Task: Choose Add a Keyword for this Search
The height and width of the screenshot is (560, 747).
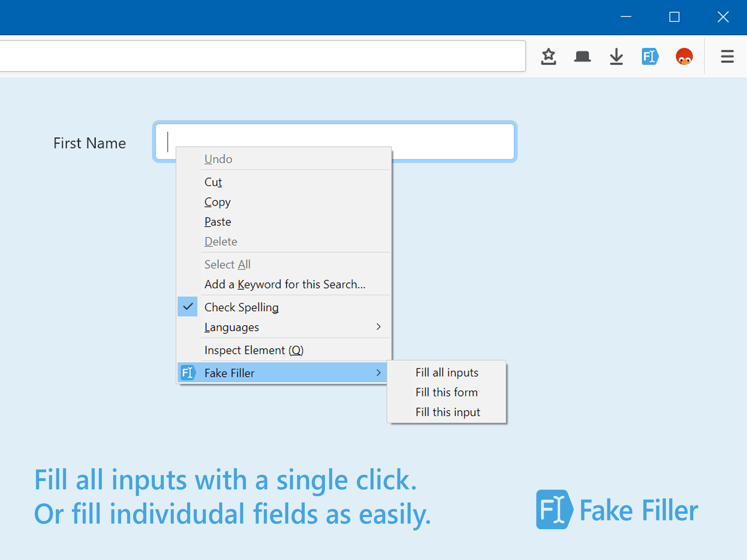Action: pyautogui.click(x=285, y=284)
